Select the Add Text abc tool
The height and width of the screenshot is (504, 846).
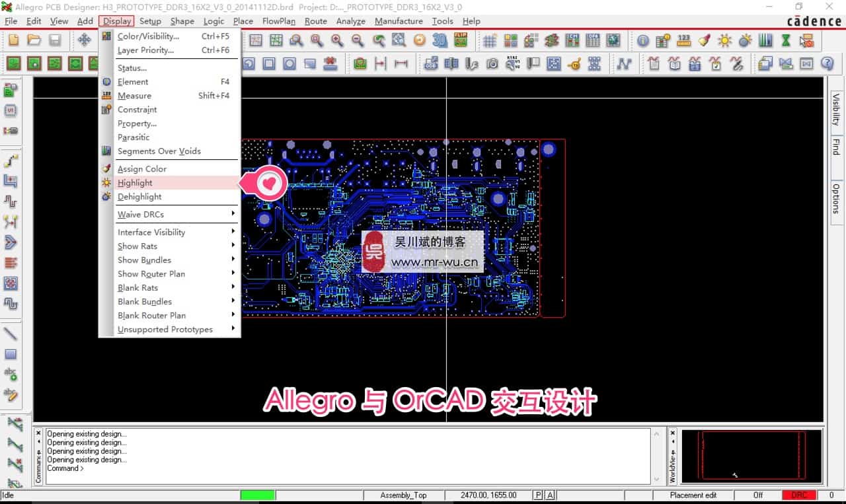(x=11, y=375)
